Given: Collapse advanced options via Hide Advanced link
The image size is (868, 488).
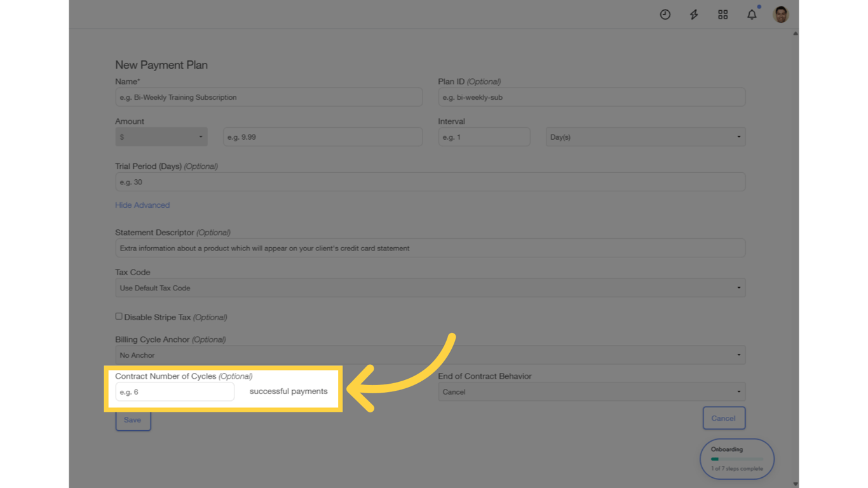Looking at the screenshot, I should 142,205.
